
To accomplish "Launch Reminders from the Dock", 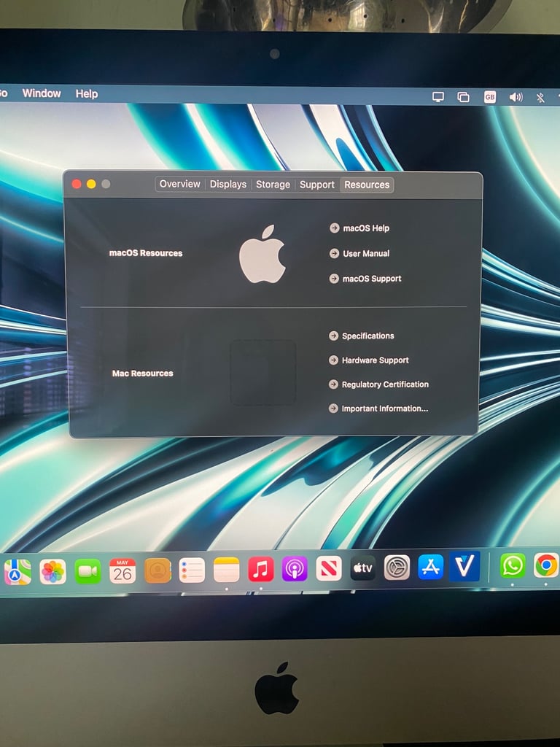I will [x=192, y=570].
